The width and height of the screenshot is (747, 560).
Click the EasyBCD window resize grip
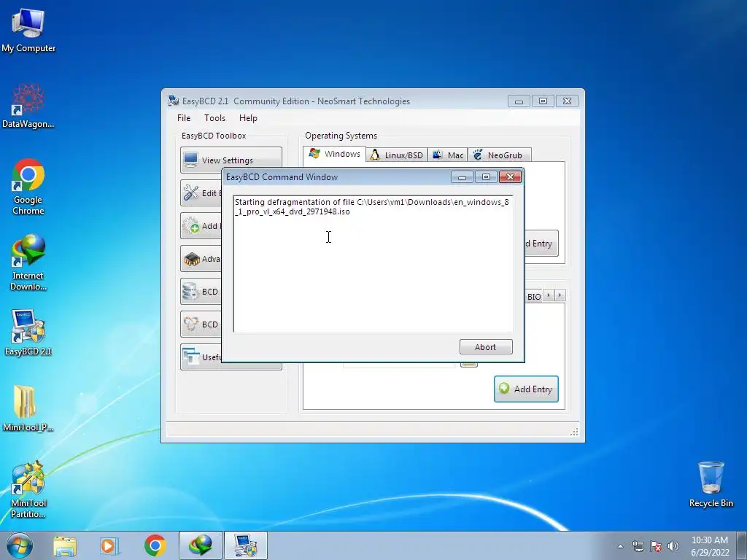[575, 432]
